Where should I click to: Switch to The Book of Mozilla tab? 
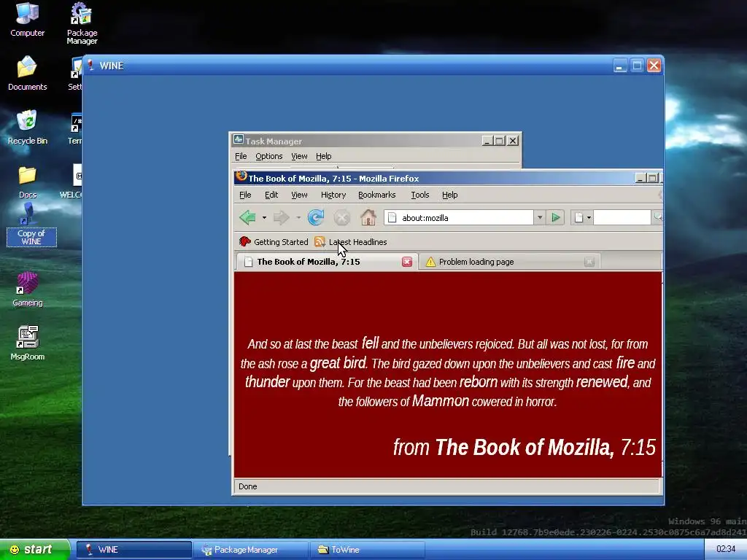coord(326,262)
